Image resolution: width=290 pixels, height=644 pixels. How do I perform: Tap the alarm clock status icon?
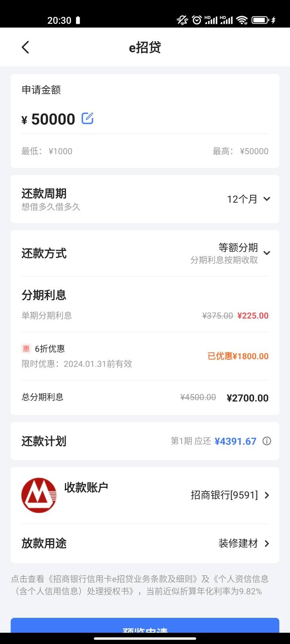pos(197,20)
